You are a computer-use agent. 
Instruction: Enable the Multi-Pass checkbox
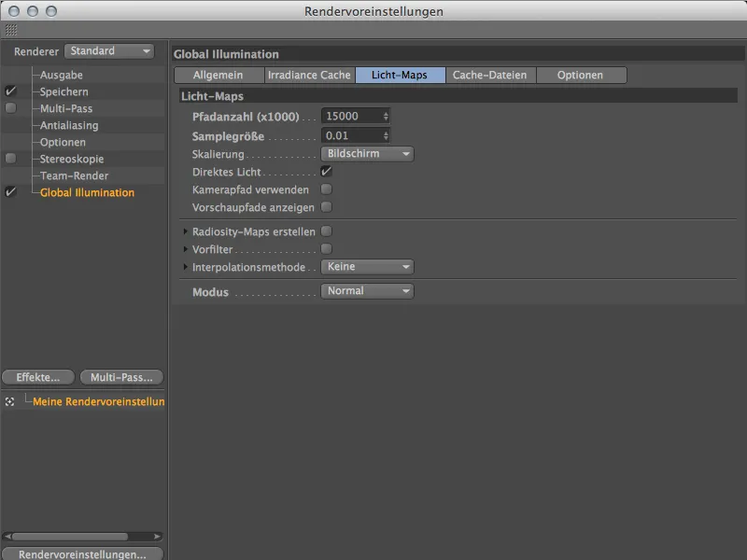click(x=10, y=108)
